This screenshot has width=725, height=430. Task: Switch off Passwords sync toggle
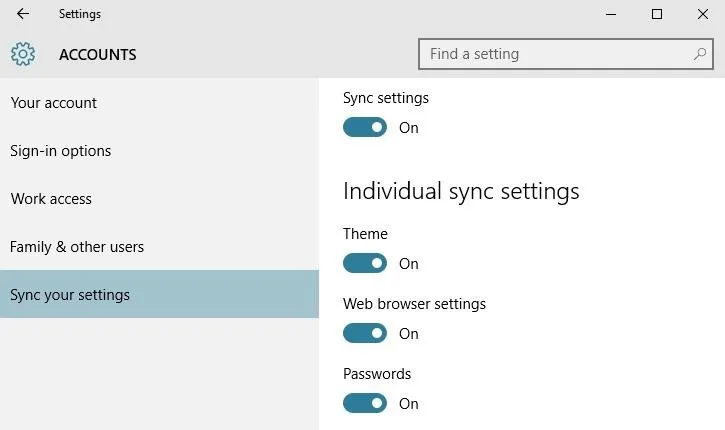point(365,403)
